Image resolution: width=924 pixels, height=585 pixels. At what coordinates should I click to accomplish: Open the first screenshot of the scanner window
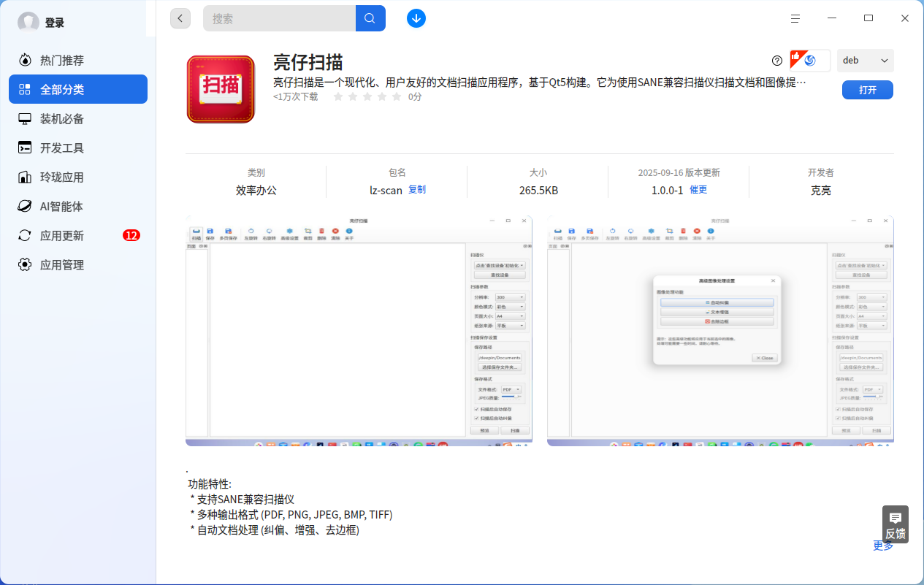(x=359, y=330)
